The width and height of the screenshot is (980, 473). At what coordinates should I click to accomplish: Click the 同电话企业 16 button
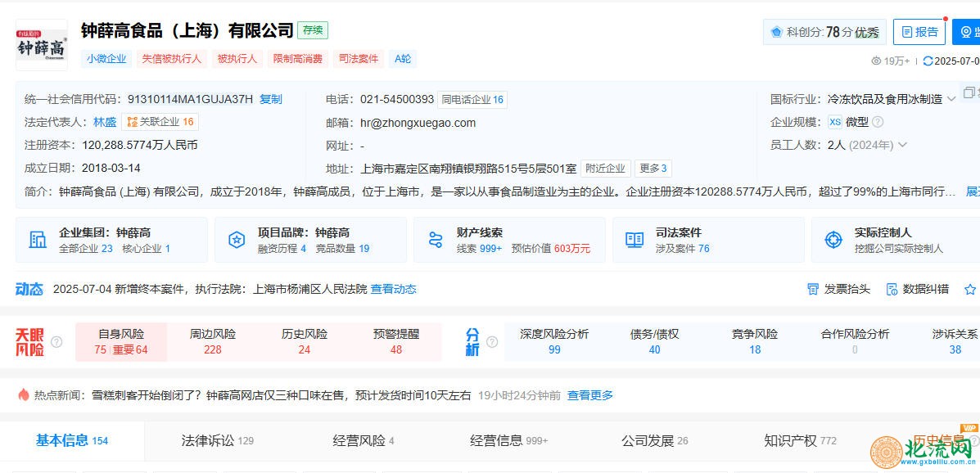coord(472,99)
